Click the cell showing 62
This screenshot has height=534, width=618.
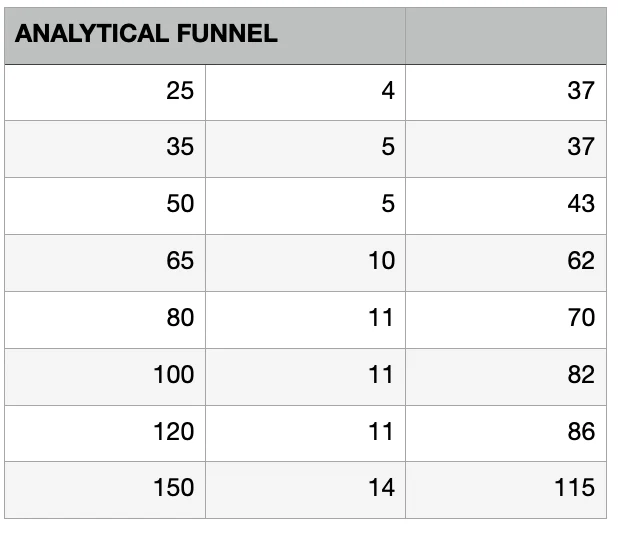(506, 263)
